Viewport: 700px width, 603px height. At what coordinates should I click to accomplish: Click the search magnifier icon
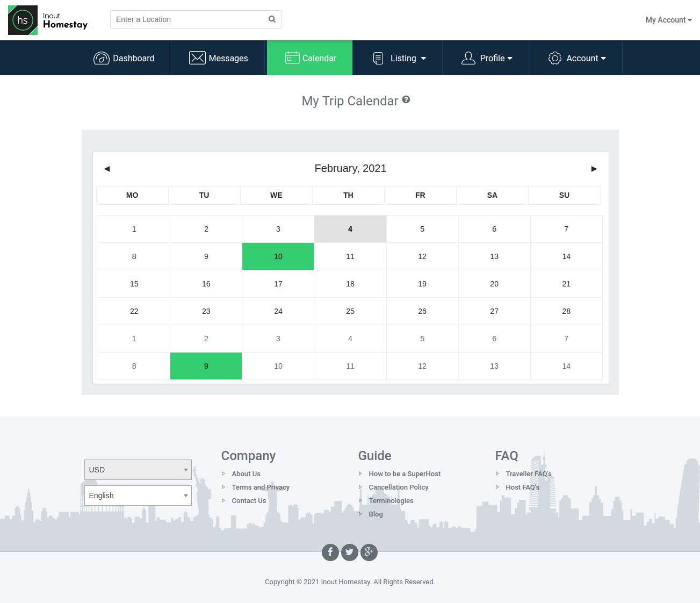[x=272, y=19]
